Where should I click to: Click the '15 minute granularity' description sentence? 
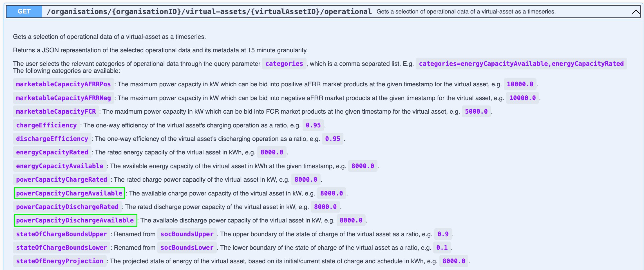(x=160, y=50)
